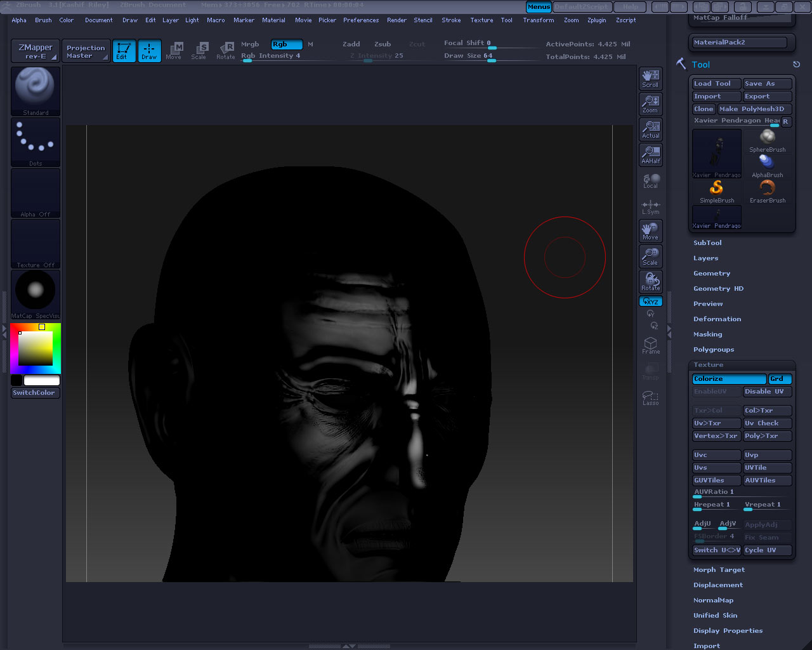The image size is (812, 650).
Task: Click the AAHalf view icon
Action: click(650, 154)
